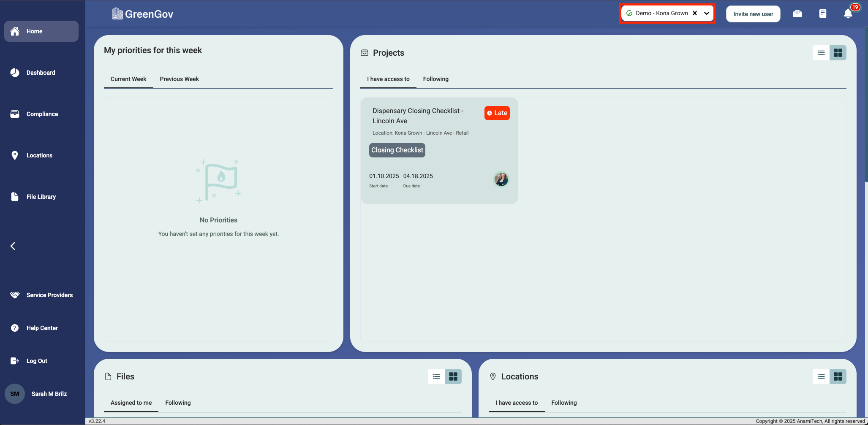The width and height of the screenshot is (868, 425).
Task: Select the Locations Following tab
Action: tap(564, 403)
